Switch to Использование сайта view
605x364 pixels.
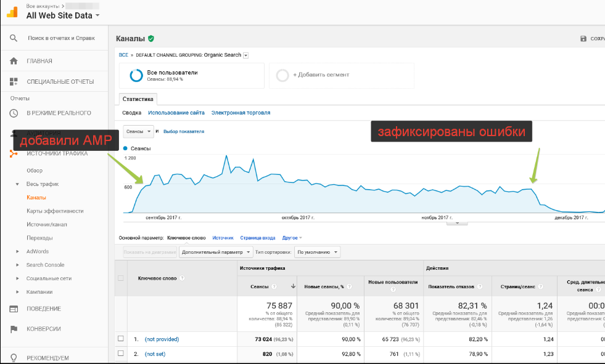[x=176, y=113]
